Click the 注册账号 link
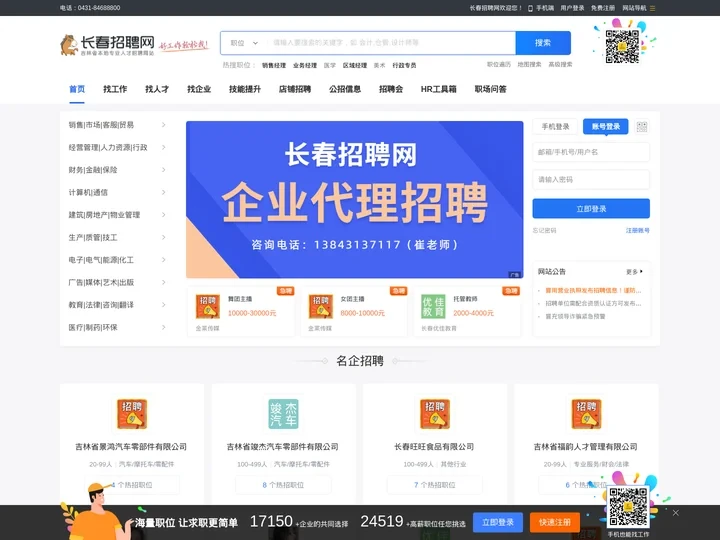This screenshot has height=540, width=720. 638,231
